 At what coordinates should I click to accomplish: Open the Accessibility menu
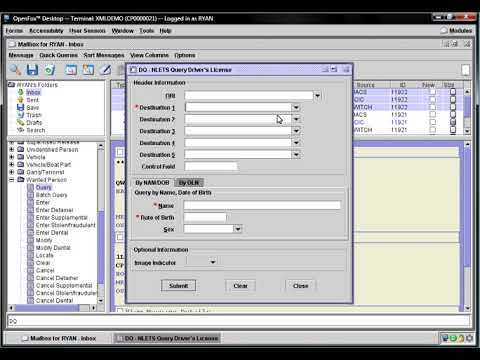click(x=46, y=31)
